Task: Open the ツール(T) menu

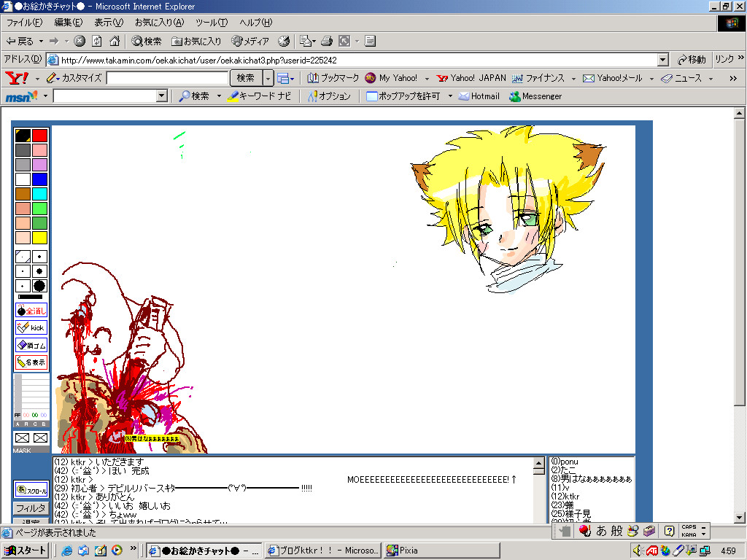Action: click(x=212, y=23)
